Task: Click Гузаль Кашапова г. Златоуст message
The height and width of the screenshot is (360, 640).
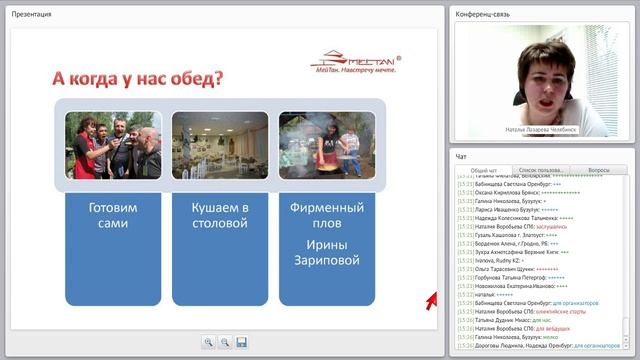Action: pyautogui.click(x=507, y=235)
